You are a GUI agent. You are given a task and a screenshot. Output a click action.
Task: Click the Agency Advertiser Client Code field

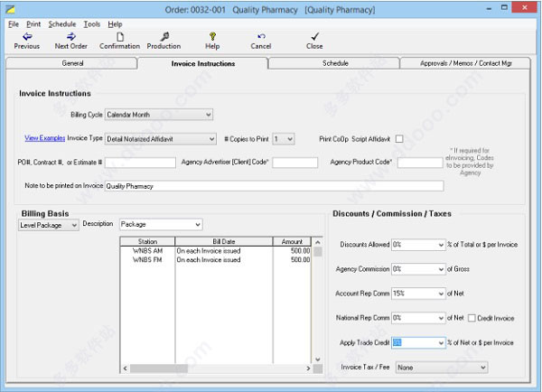point(294,163)
